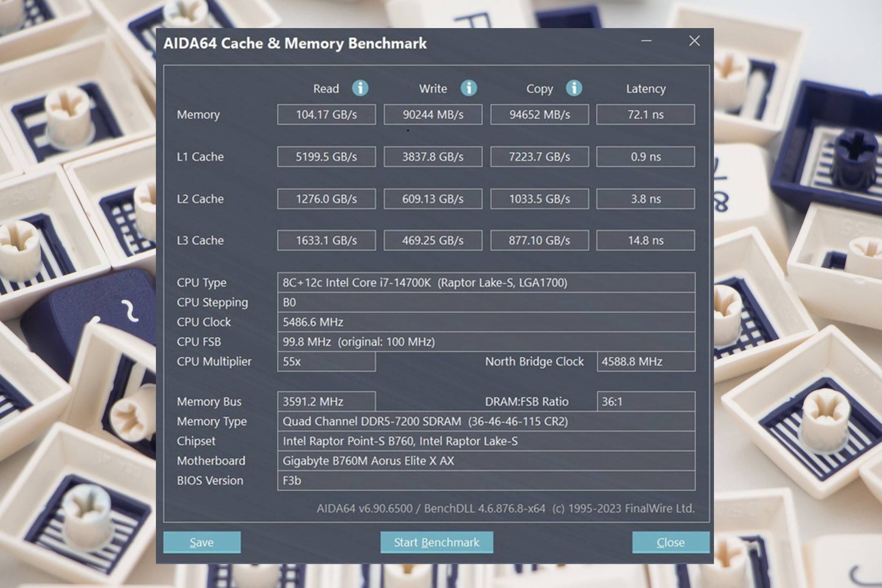Click the Write column header
882x588 pixels.
433,88
